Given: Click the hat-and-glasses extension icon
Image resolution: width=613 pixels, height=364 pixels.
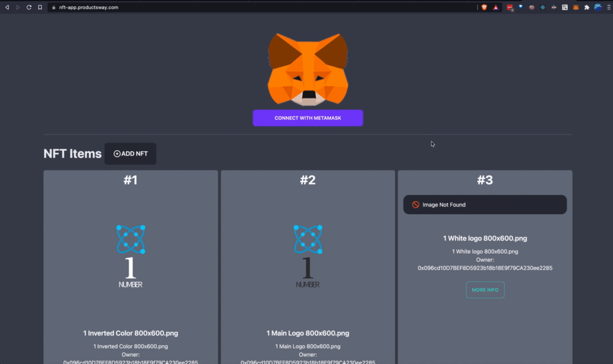Looking at the screenshot, I should (x=554, y=7).
